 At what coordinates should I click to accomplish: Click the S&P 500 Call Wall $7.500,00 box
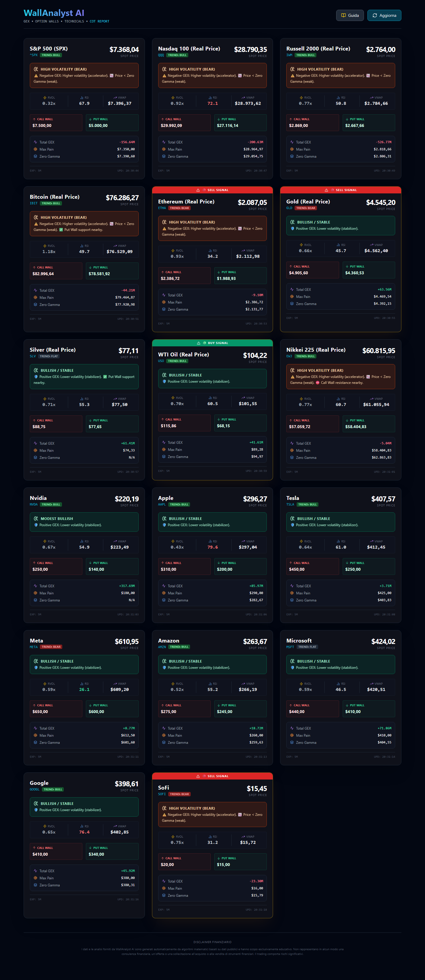pos(56,123)
